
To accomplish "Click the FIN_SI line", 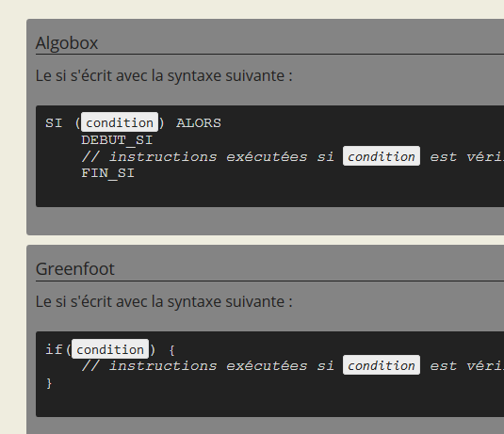I will (x=107, y=173).
